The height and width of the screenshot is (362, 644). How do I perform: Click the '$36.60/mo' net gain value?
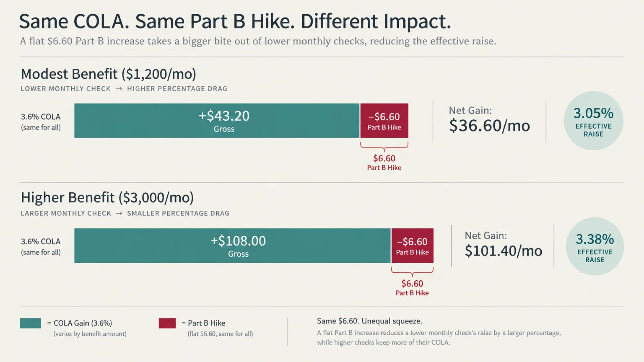click(x=489, y=126)
